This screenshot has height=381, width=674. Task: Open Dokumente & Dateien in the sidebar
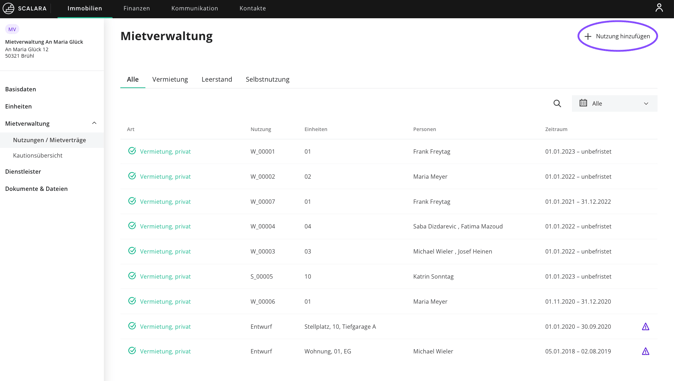pos(37,189)
